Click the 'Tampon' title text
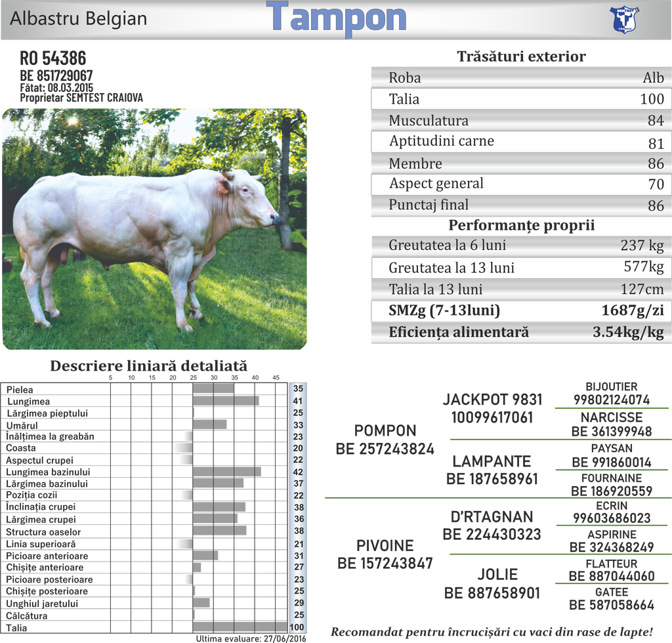The height and width of the screenshot is (643, 672). (x=336, y=18)
